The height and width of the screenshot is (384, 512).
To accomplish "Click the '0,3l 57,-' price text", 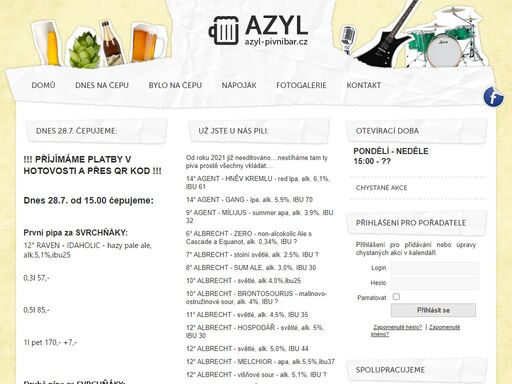I will coord(36,278).
